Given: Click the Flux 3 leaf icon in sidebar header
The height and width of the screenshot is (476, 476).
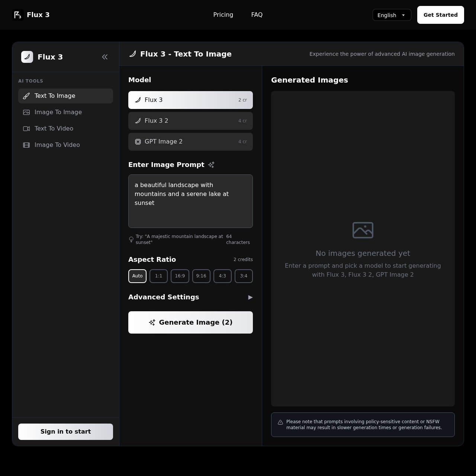Looking at the screenshot, I should pyautogui.click(x=27, y=57).
